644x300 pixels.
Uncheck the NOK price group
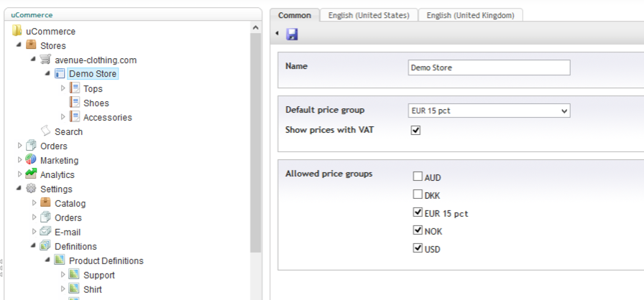(418, 230)
